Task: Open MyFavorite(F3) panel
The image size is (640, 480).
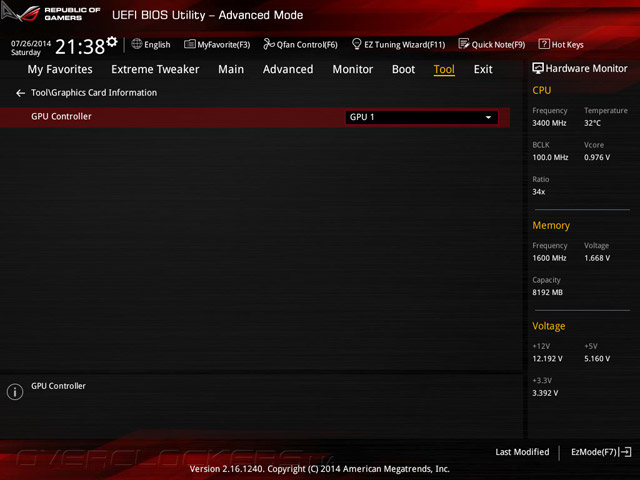Action: pyautogui.click(x=217, y=44)
